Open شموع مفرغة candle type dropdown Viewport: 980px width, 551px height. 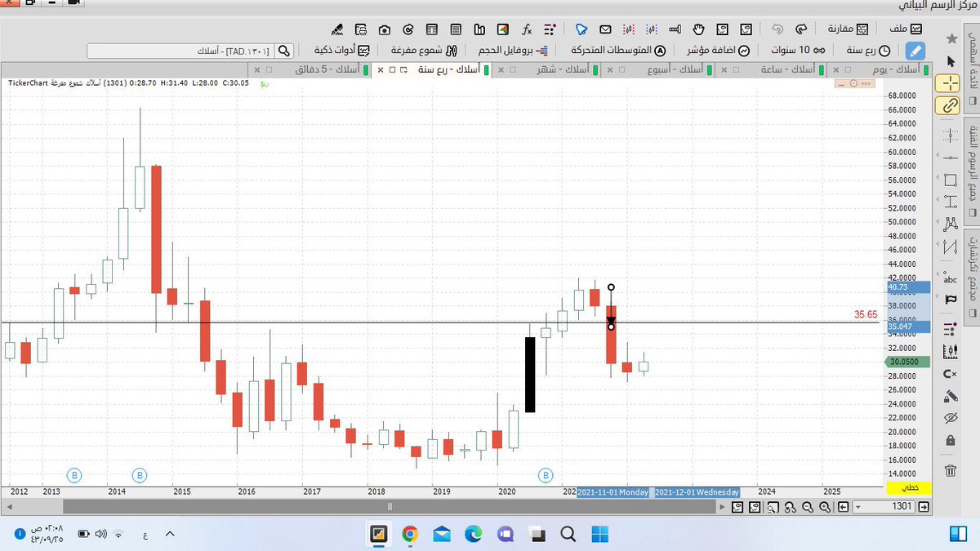(x=425, y=50)
